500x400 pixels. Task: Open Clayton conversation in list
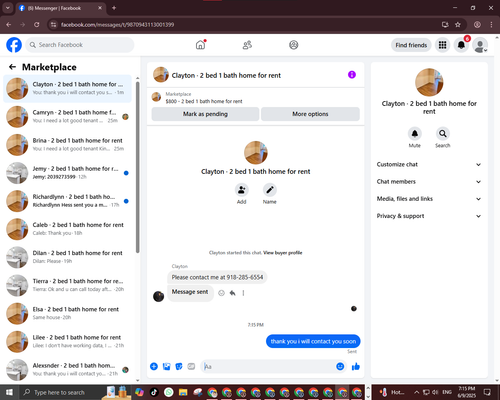[67, 89]
